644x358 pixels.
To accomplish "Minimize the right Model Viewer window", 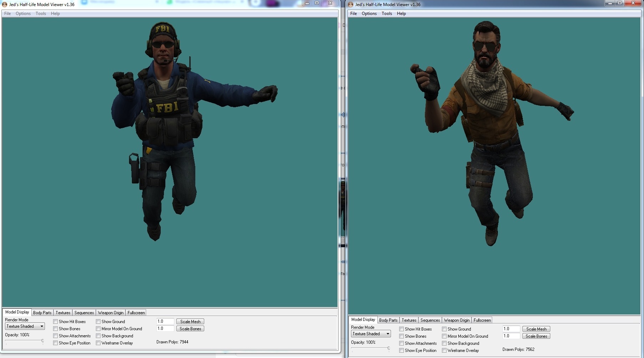I will click(x=610, y=3).
